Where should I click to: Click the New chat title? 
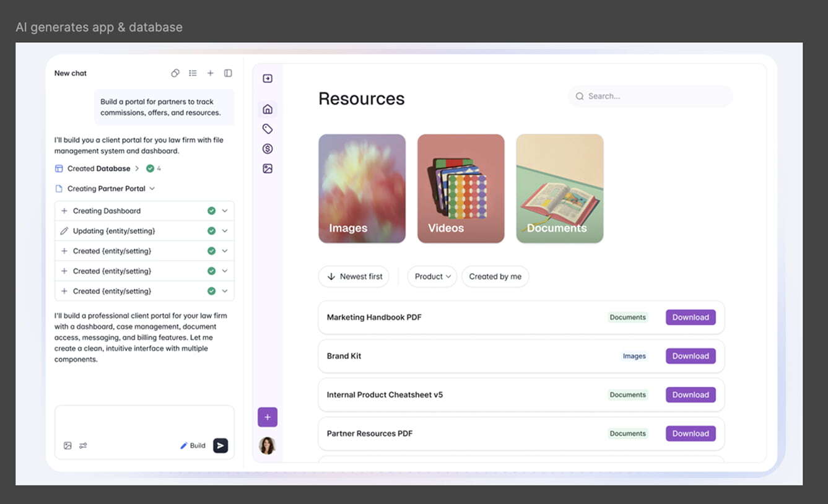pos(71,73)
